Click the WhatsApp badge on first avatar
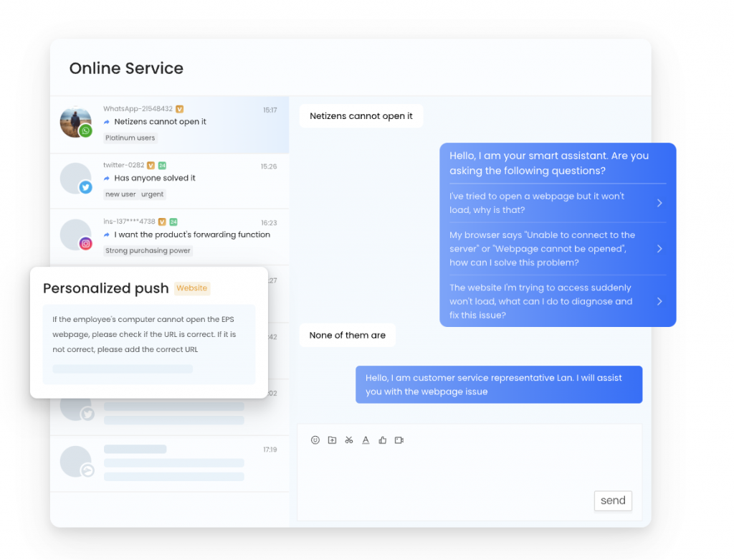The height and width of the screenshot is (560, 734). [x=85, y=131]
